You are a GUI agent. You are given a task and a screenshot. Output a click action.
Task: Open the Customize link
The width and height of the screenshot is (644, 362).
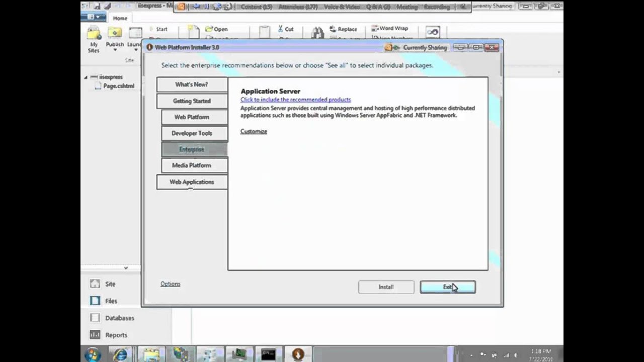[254, 131]
